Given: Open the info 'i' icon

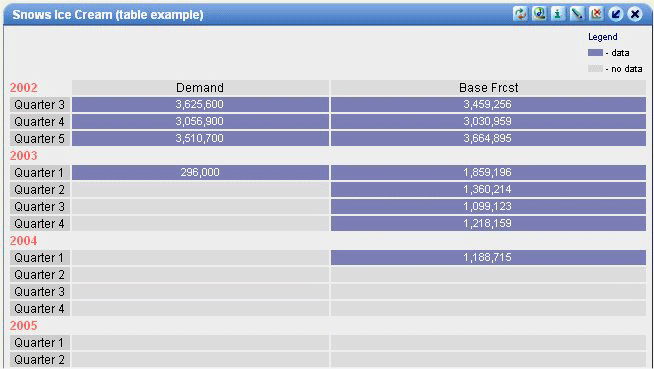Looking at the screenshot, I should [x=558, y=14].
